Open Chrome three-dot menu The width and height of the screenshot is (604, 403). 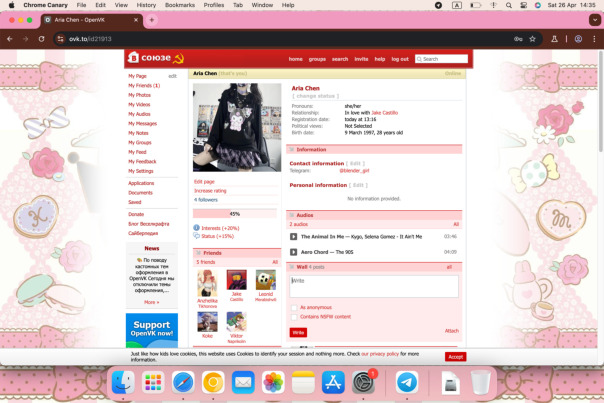[594, 39]
